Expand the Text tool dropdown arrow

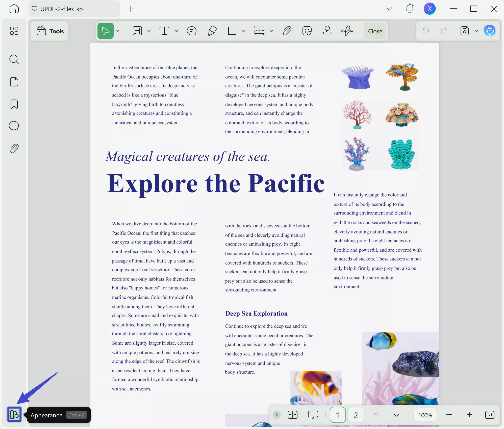click(x=176, y=31)
